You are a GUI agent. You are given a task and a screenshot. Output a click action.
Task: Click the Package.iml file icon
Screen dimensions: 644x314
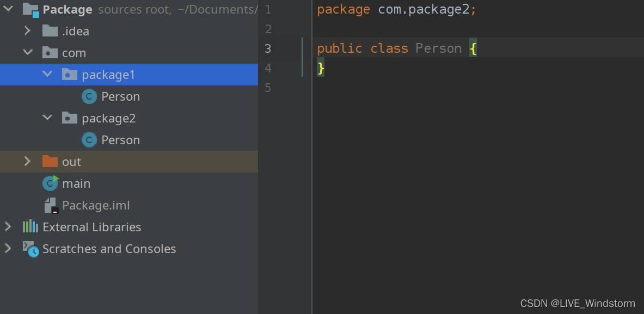(51, 205)
